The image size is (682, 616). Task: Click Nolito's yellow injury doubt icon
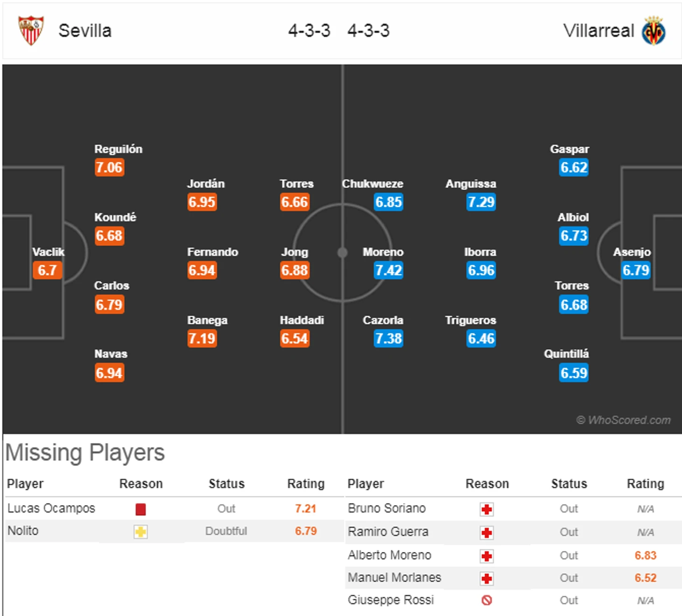(141, 532)
